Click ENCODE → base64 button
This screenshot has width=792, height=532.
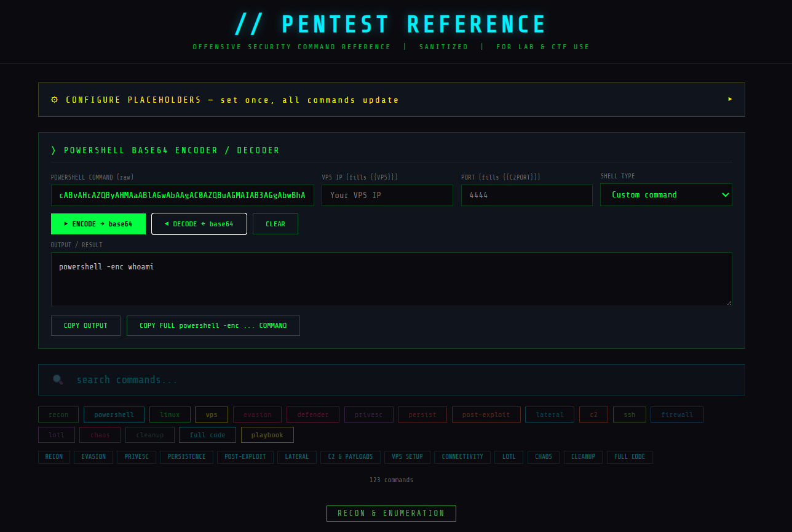coord(98,224)
